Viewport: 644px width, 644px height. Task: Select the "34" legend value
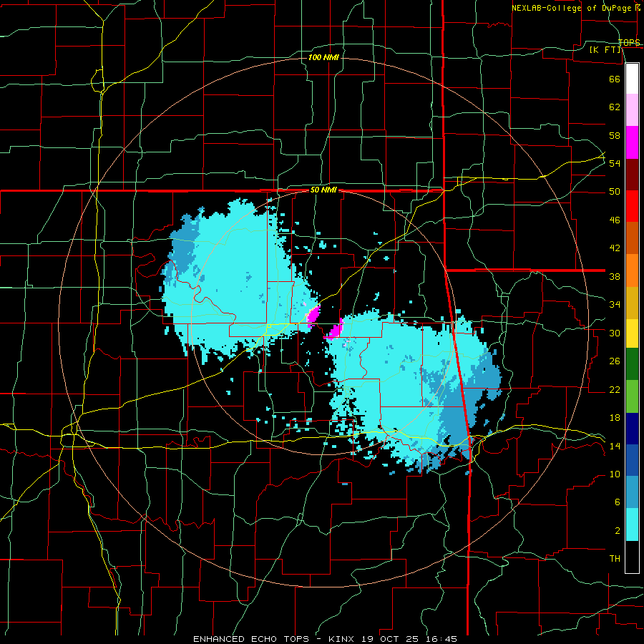tap(615, 305)
